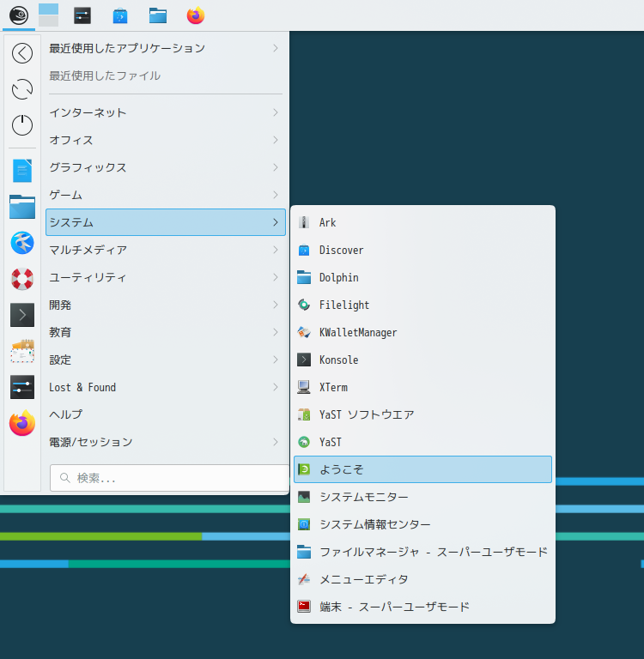Open the System Settings favorite in the sidebar
This screenshot has width=644, height=659.
[x=22, y=387]
